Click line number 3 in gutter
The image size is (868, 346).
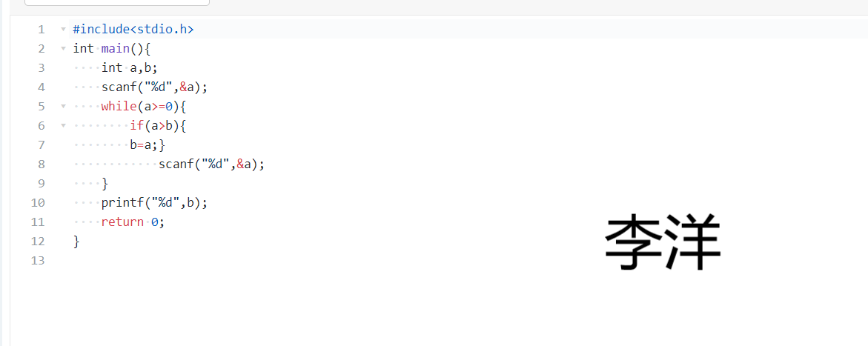[x=41, y=68]
